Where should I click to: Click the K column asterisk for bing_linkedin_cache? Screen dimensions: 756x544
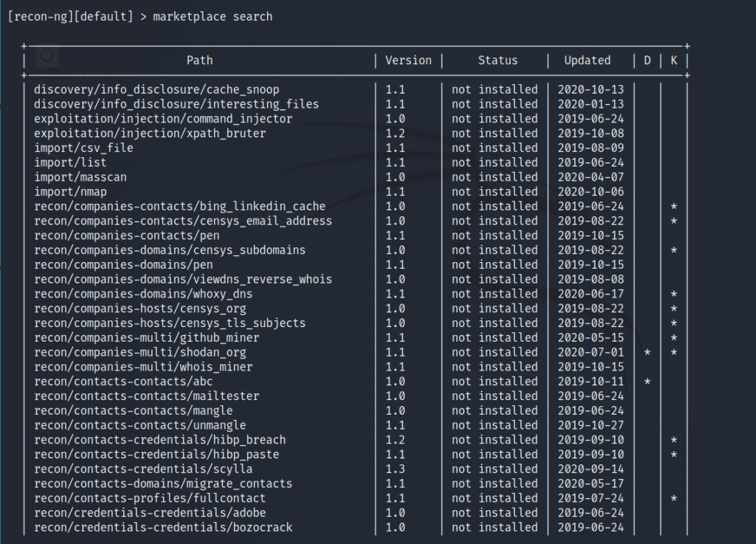tap(674, 207)
